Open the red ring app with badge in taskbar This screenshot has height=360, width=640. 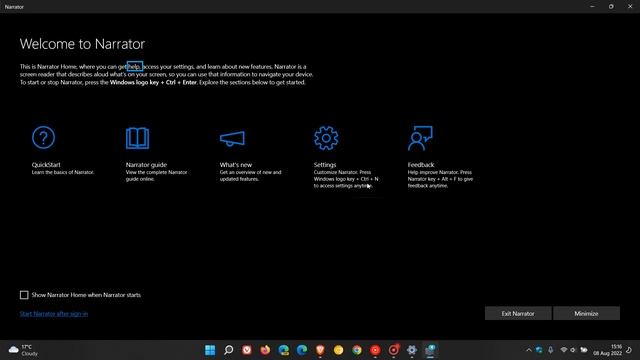[393, 350]
